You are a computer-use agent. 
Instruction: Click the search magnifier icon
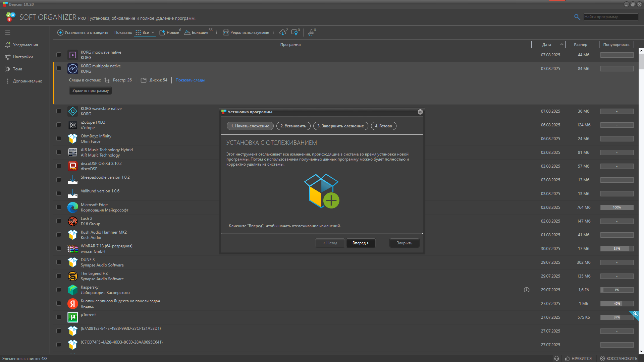point(577,17)
